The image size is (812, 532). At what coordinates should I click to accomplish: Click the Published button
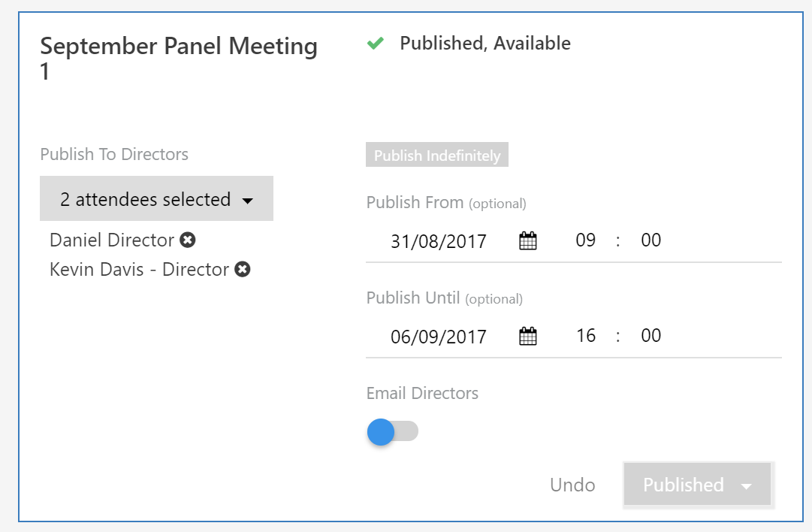point(684,485)
